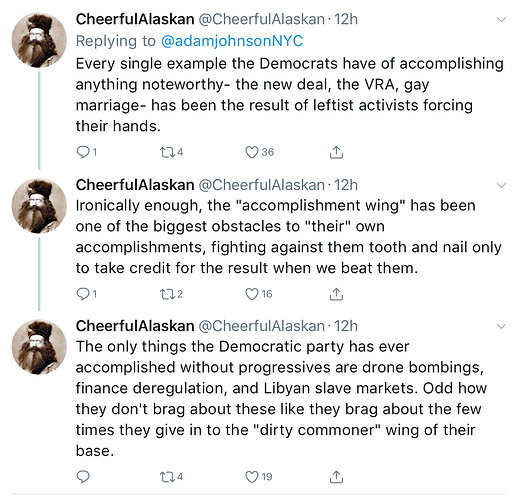The height and width of the screenshot is (499, 524).
Task: View the avatar photo on the first tweet
Action: [39, 40]
